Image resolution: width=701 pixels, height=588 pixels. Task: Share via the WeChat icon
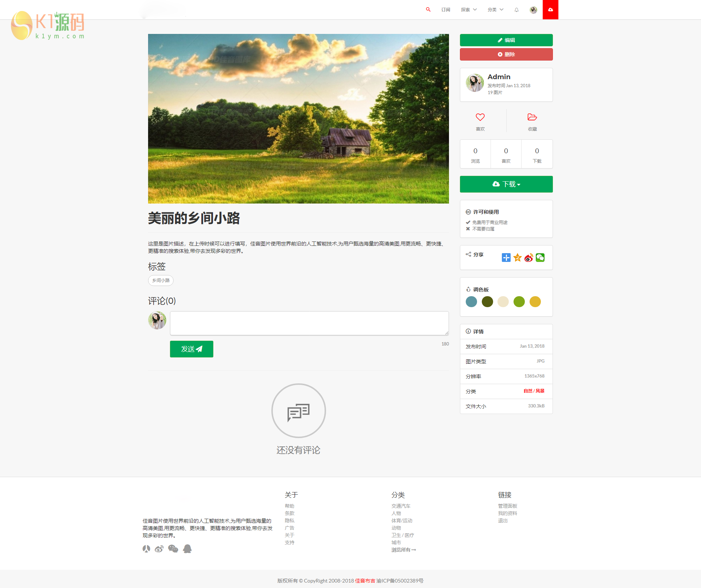pyautogui.click(x=540, y=258)
